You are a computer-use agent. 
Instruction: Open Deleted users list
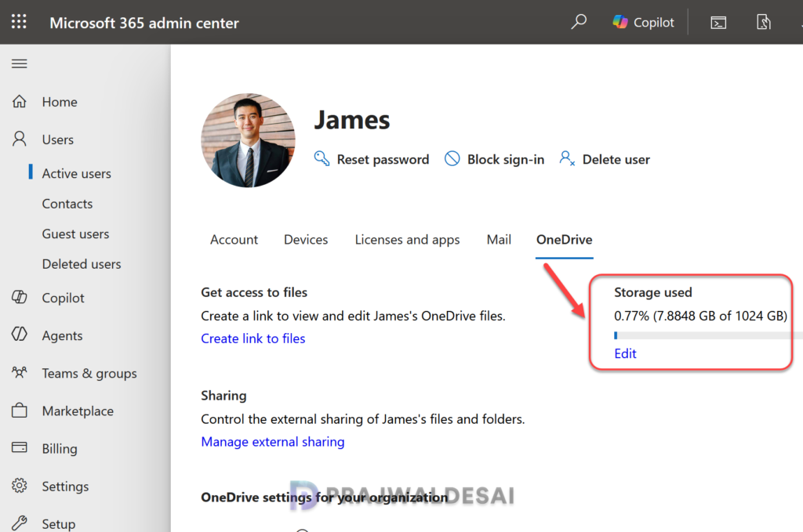[82, 264]
